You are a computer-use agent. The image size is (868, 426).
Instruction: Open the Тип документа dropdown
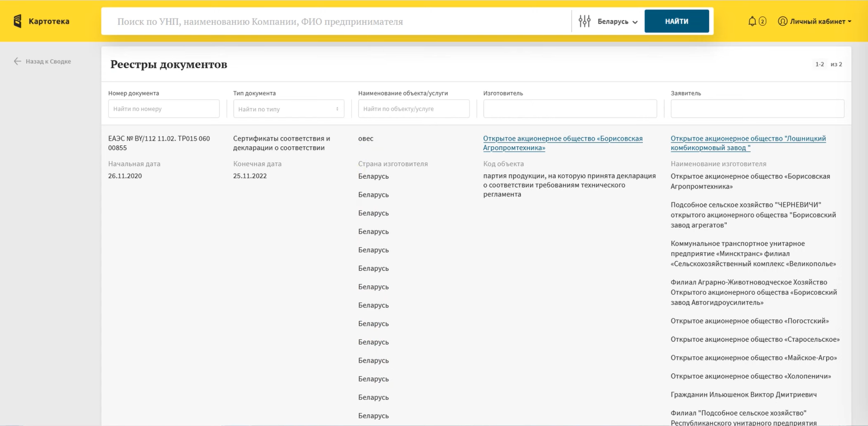click(288, 109)
